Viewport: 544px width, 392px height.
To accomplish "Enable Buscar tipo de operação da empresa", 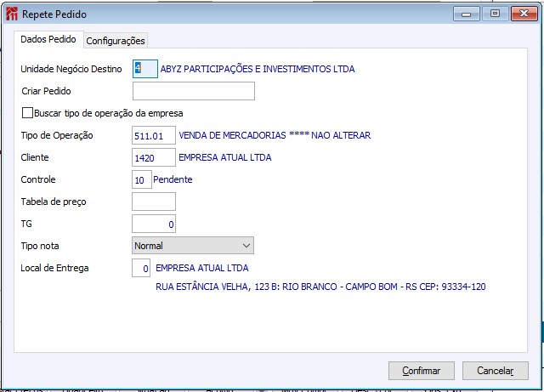I will pos(27,113).
